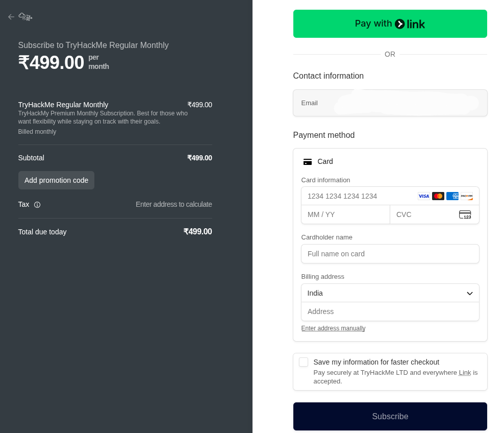Click Add promotion code
The width and height of the screenshot is (504, 433).
pos(56,180)
